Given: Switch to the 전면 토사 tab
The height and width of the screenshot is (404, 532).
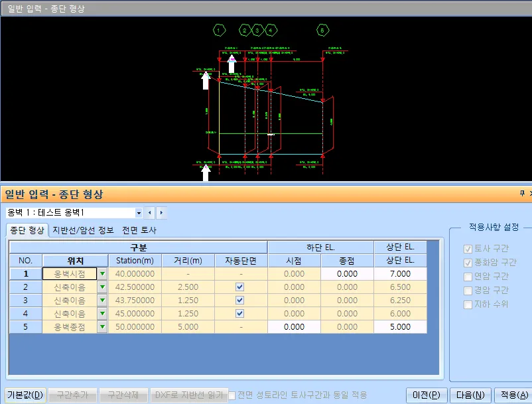Looking at the screenshot, I should tap(139, 230).
